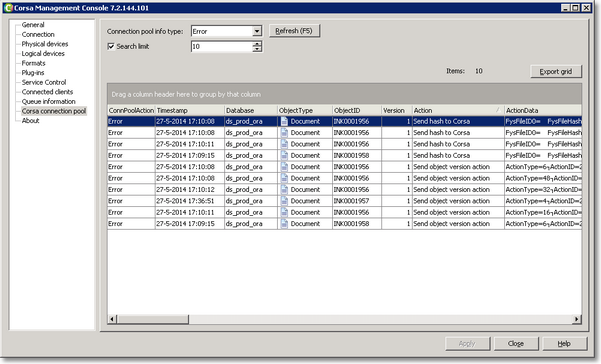
Task: Open Service Control in the tree
Action: pos(44,82)
